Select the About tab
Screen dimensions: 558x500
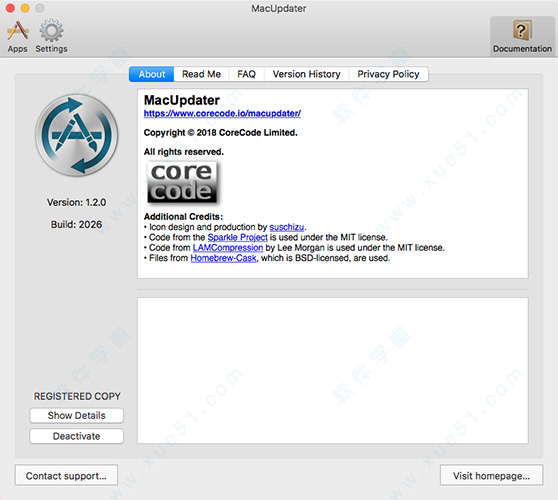point(152,74)
